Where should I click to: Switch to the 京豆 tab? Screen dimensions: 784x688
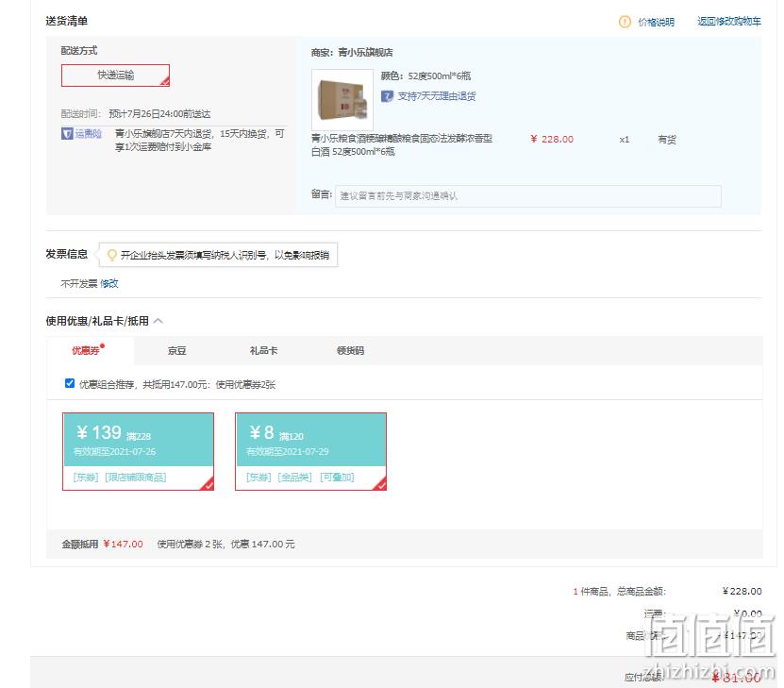pyautogui.click(x=177, y=350)
